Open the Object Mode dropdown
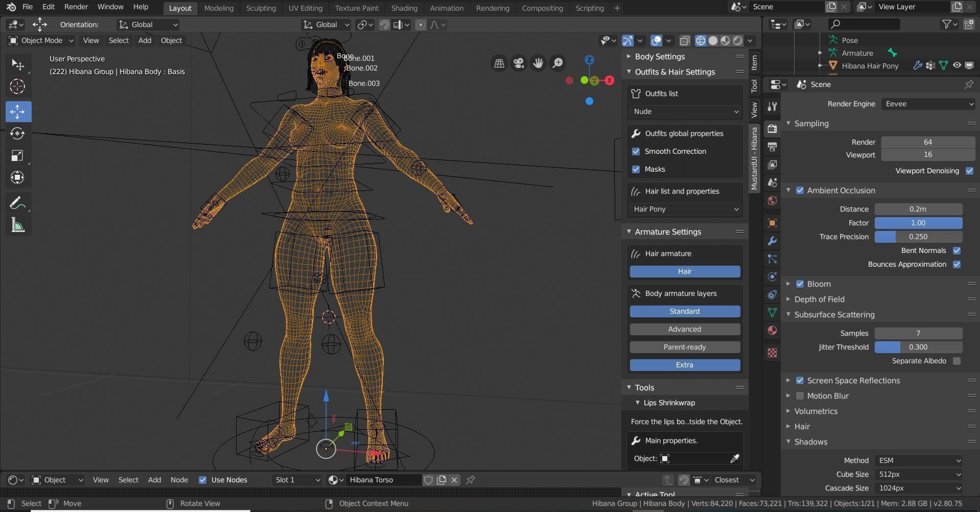The image size is (980, 512). tap(41, 40)
